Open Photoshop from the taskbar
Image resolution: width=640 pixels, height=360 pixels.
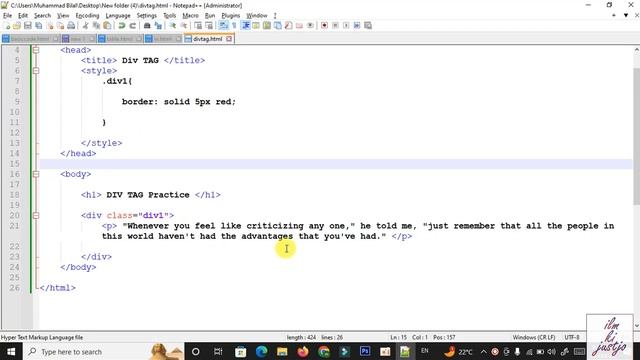[365, 351]
